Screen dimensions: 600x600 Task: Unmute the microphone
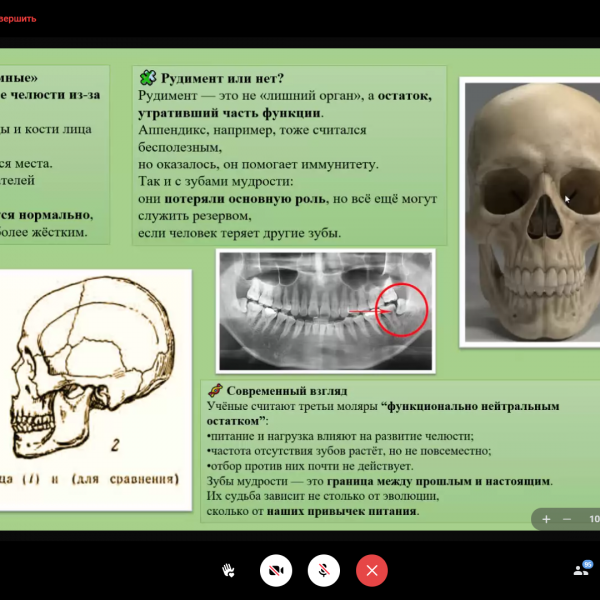[x=323, y=570]
